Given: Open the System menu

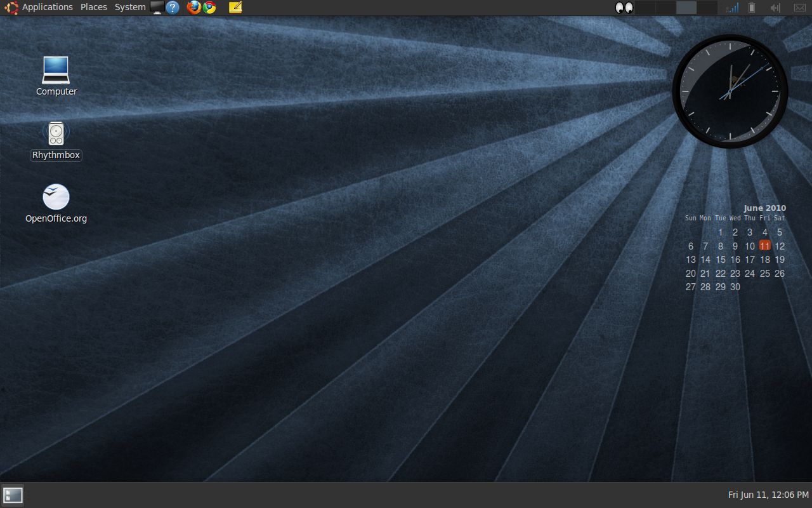Looking at the screenshot, I should (x=130, y=7).
